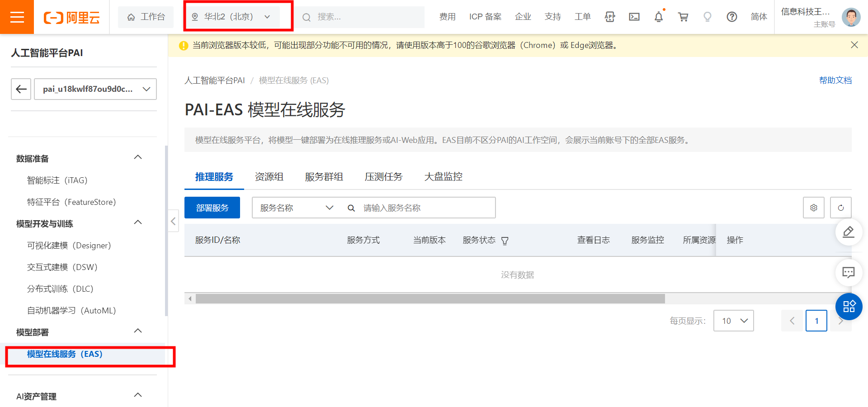Open the user avatar account menu
The height and width of the screenshot is (407, 868).
click(x=851, y=17)
